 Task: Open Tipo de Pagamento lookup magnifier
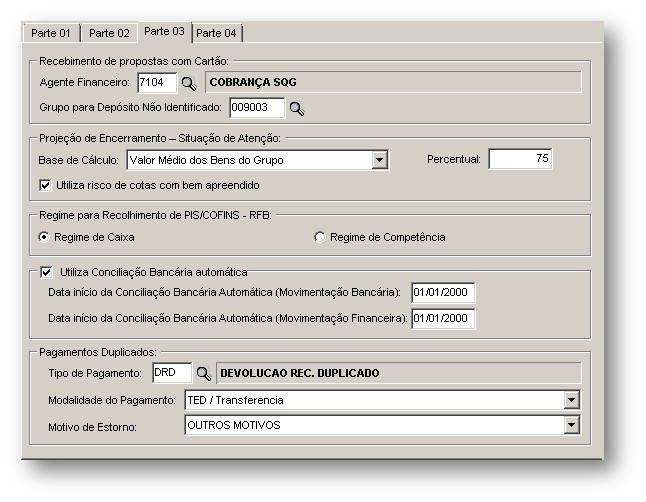pos(204,374)
